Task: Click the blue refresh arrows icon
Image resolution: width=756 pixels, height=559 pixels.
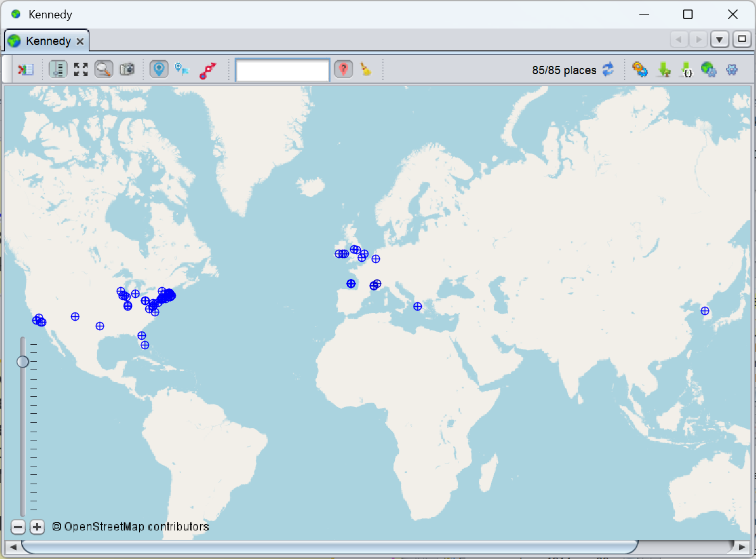Action: point(608,70)
